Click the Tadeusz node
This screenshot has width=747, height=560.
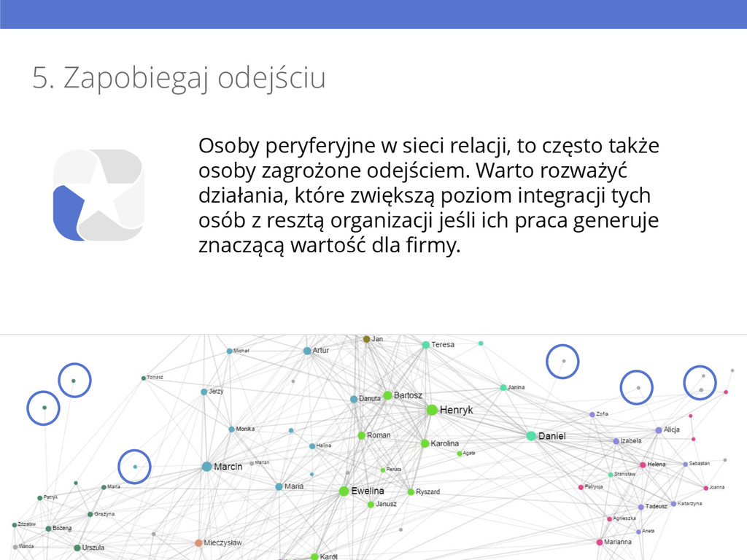(640, 507)
